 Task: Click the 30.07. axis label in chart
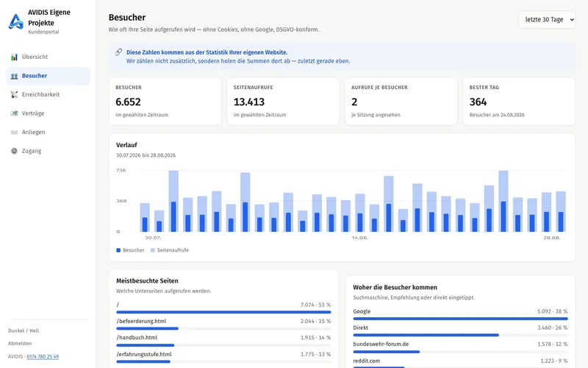click(x=153, y=238)
